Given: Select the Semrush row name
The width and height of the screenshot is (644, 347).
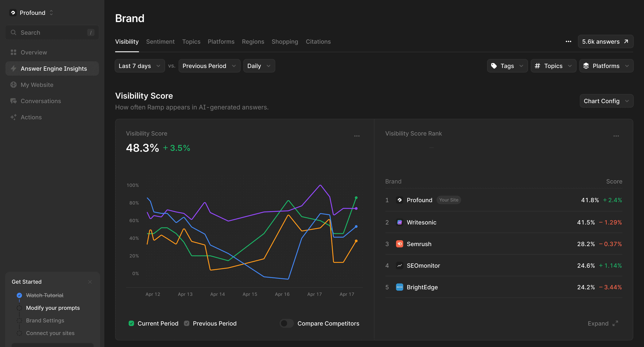Looking at the screenshot, I should 419,244.
